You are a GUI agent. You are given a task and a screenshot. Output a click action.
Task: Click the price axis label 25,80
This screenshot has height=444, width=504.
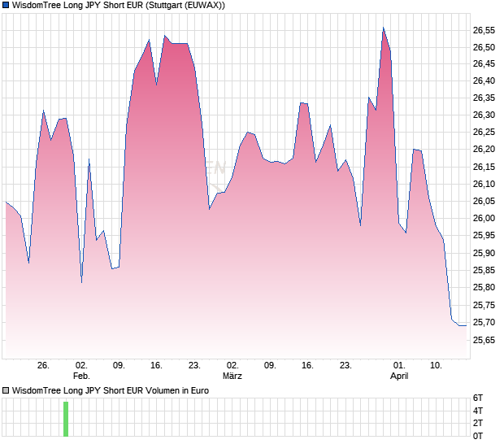click(484, 287)
